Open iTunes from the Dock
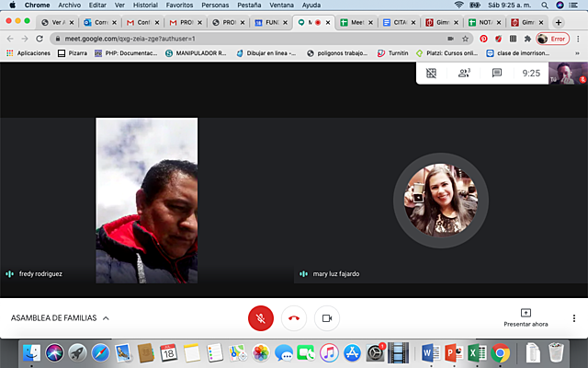This screenshot has height=368, width=588. [329, 352]
